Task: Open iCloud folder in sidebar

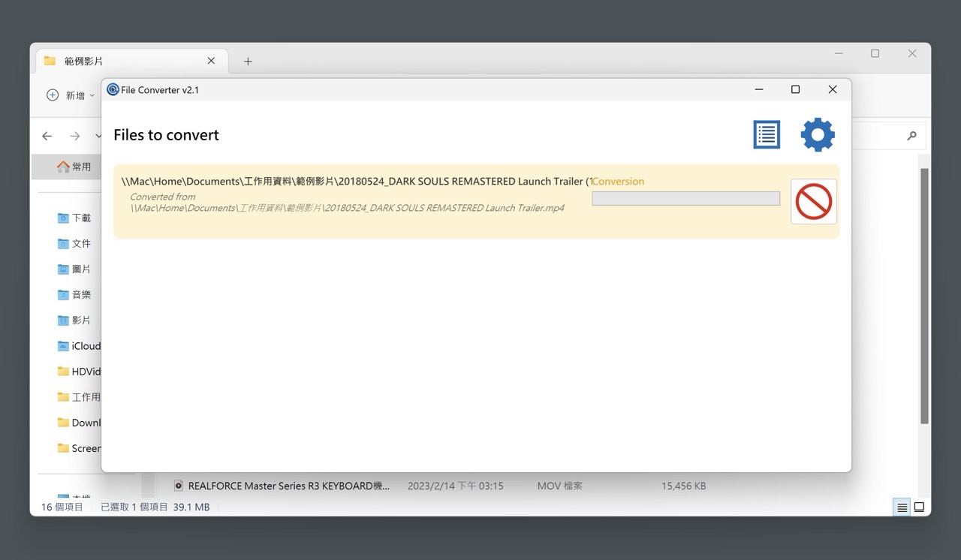Action: coord(79,346)
